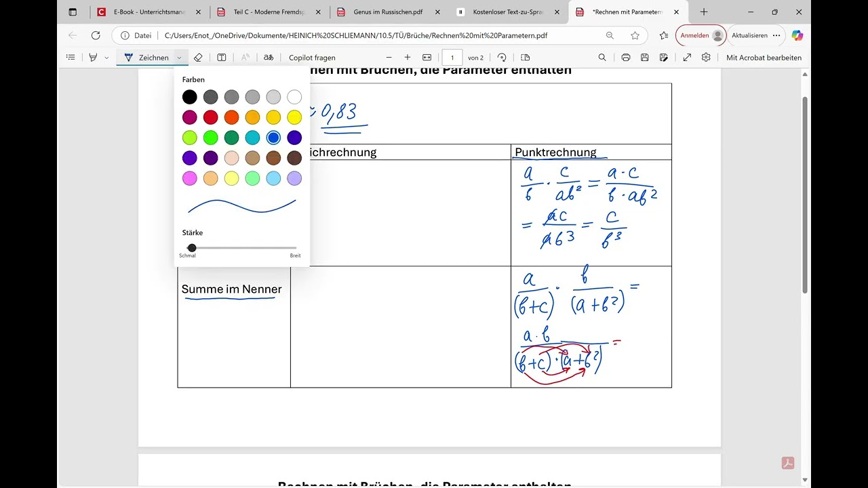Click the address bar zoom icon
Screen dimensions: 868x488
click(610, 35)
